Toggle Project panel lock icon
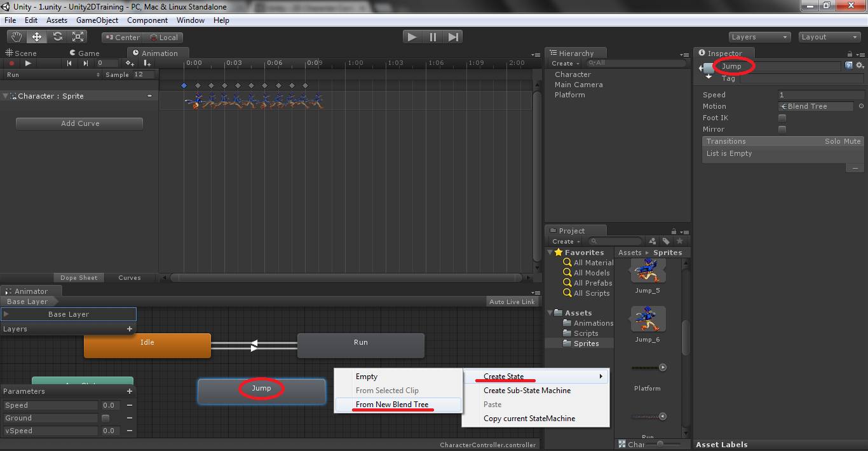This screenshot has width=868, height=451. (674, 231)
